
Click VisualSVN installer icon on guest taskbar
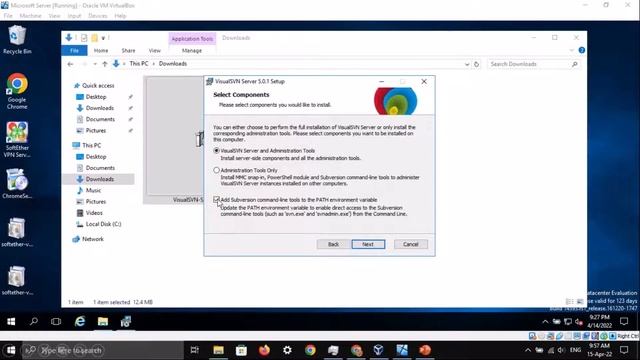tap(126, 322)
